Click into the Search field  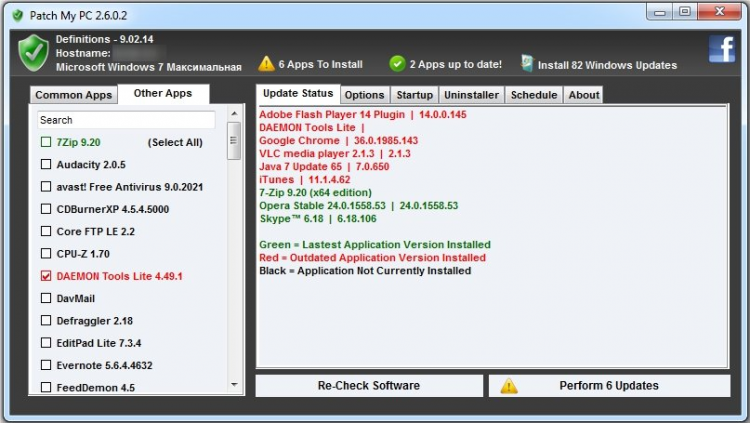pyautogui.click(x=126, y=120)
